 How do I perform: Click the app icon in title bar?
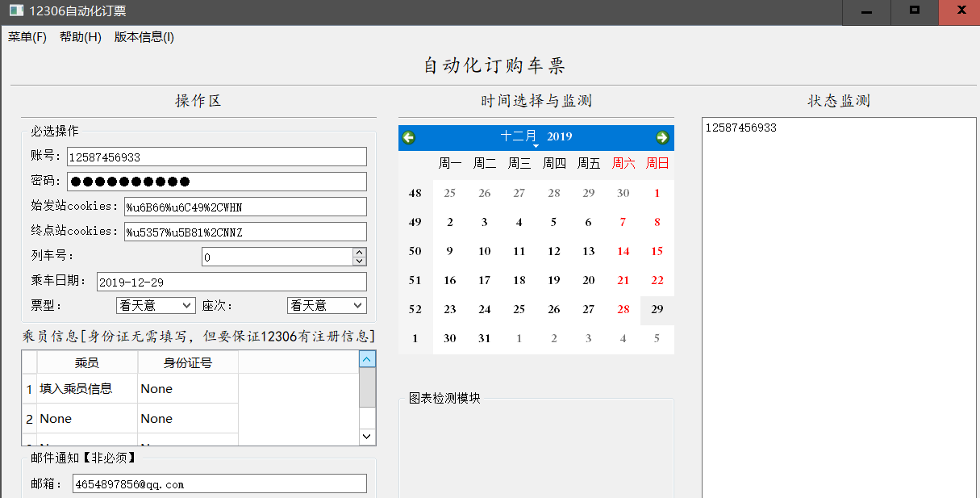point(15,11)
